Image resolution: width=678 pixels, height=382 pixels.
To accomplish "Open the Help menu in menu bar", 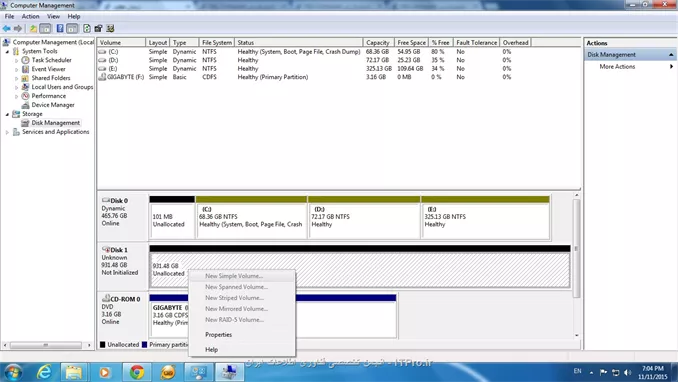I will [74, 16].
